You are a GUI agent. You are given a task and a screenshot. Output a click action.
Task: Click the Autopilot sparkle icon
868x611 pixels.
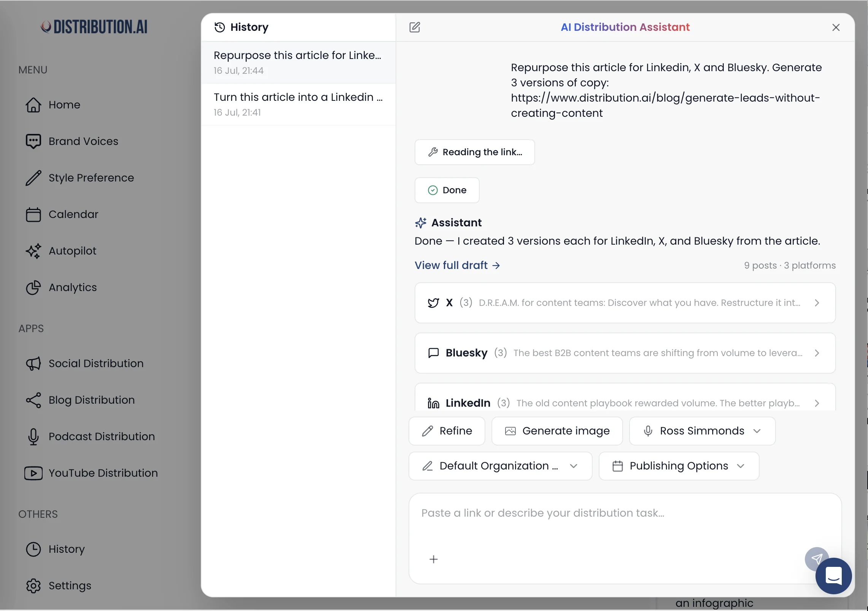pos(33,251)
